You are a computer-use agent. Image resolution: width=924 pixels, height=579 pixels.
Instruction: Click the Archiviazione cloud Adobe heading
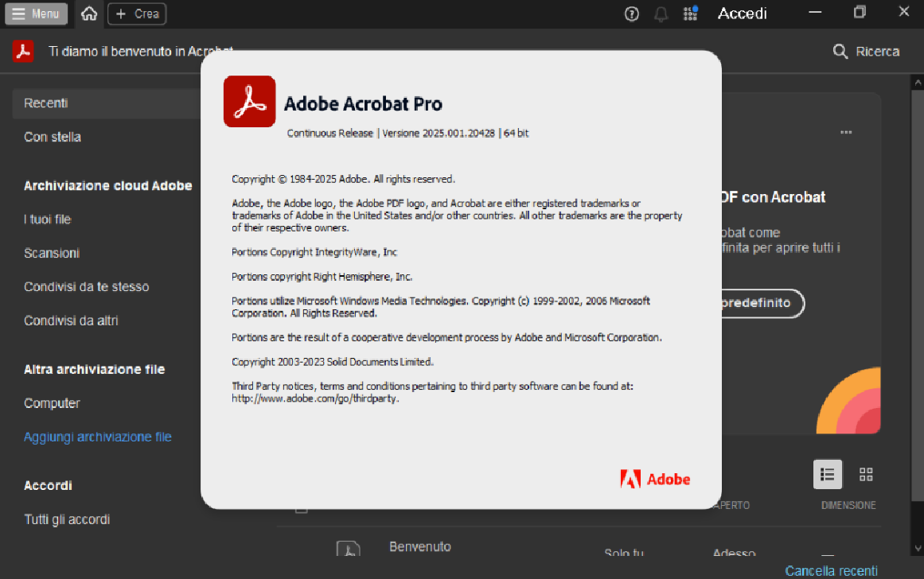point(107,185)
